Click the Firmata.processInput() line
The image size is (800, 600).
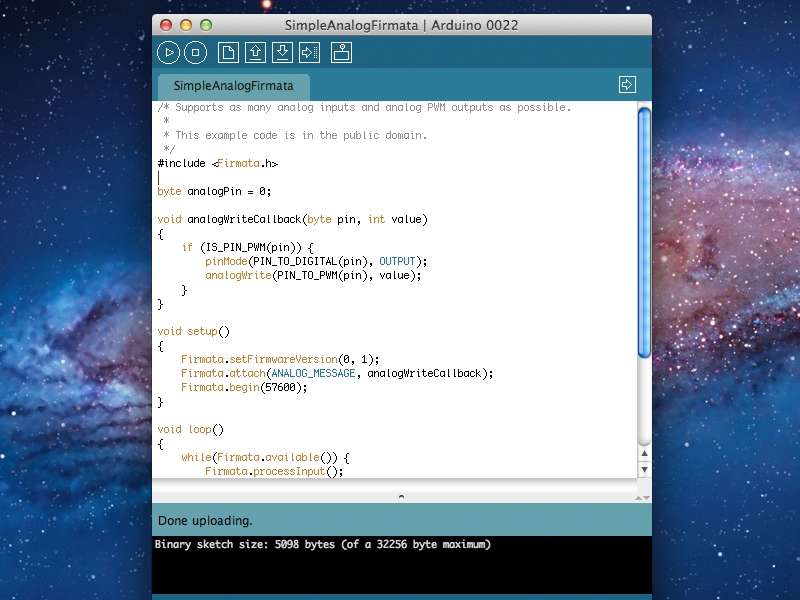coord(274,471)
